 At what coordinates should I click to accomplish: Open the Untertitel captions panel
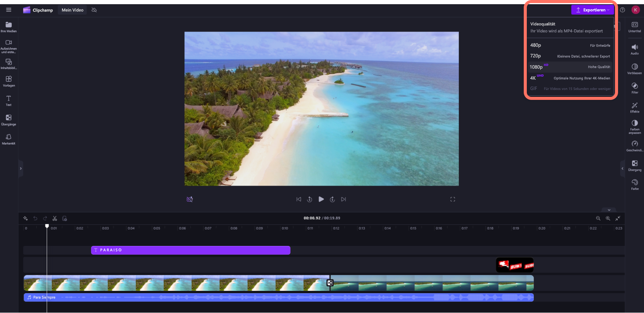[634, 27]
